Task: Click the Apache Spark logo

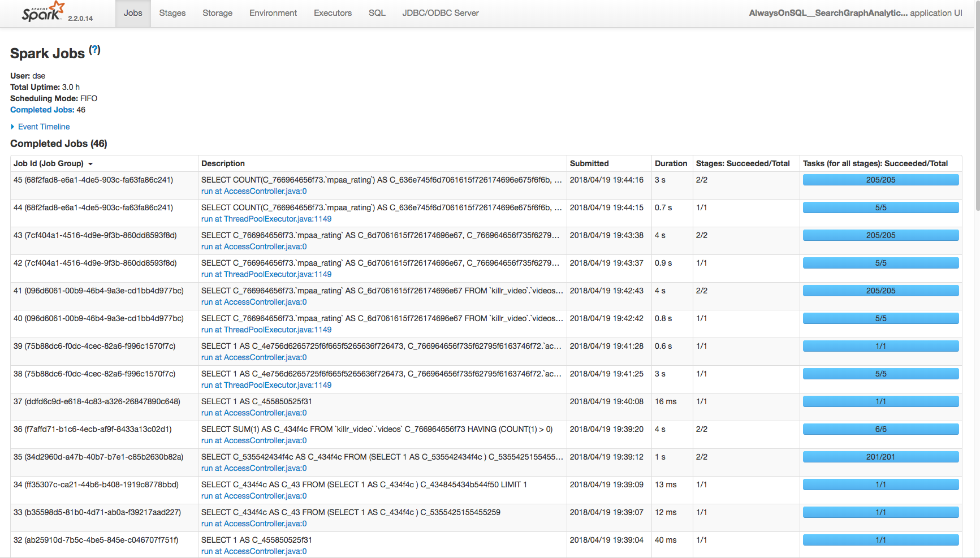Action: pyautogui.click(x=43, y=11)
